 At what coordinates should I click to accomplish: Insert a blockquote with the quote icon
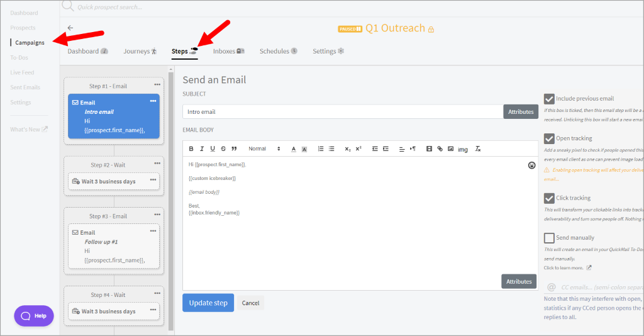pyautogui.click(x=234, y=148)
